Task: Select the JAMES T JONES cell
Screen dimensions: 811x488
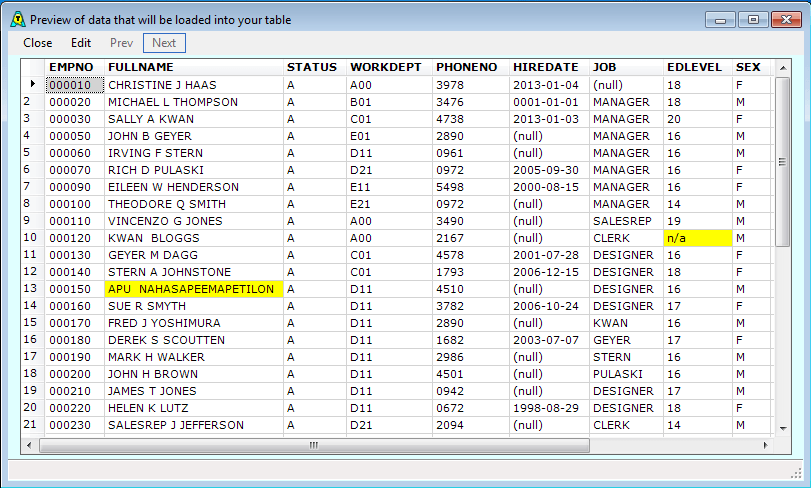Action: coord(194,391)
